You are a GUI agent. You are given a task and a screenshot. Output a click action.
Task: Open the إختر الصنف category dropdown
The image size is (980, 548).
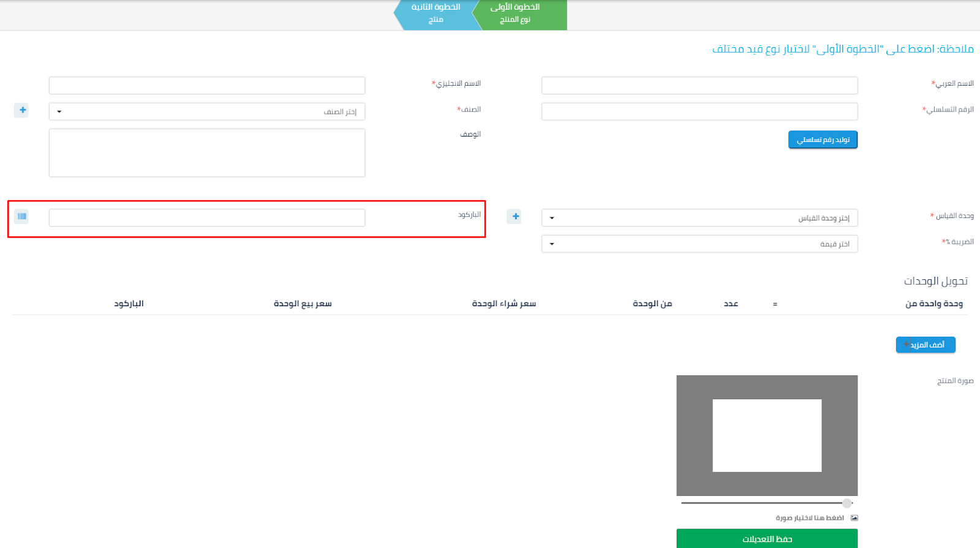207,111
